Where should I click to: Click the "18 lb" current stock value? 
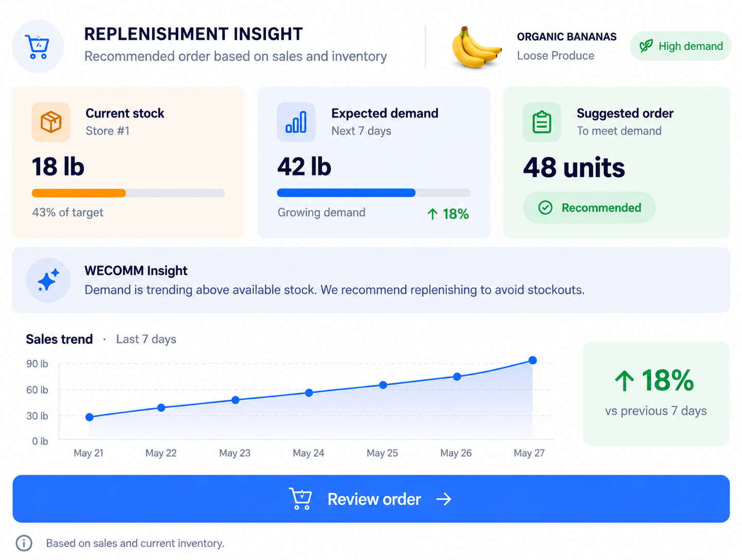(58, 167)
